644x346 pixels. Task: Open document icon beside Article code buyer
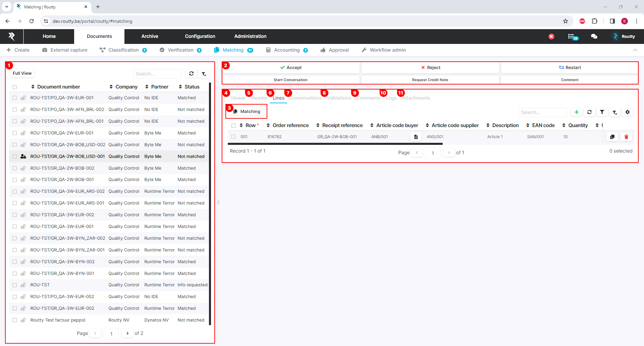point(416,137)
